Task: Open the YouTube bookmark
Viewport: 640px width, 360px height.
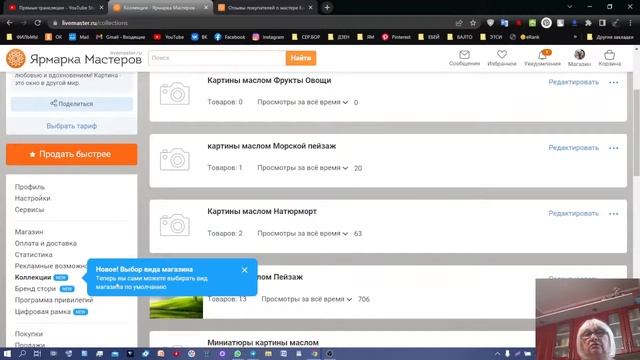Action: tap(169, 37)
